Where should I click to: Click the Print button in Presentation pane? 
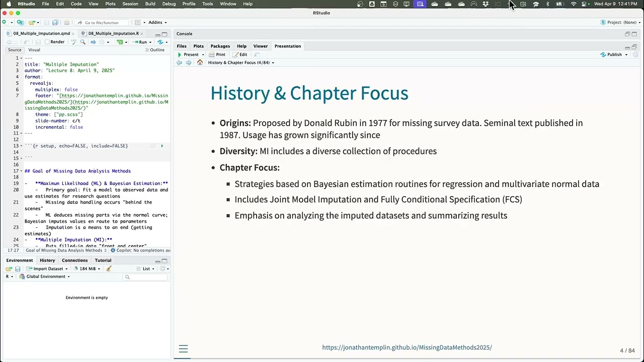tap(217, 54)
